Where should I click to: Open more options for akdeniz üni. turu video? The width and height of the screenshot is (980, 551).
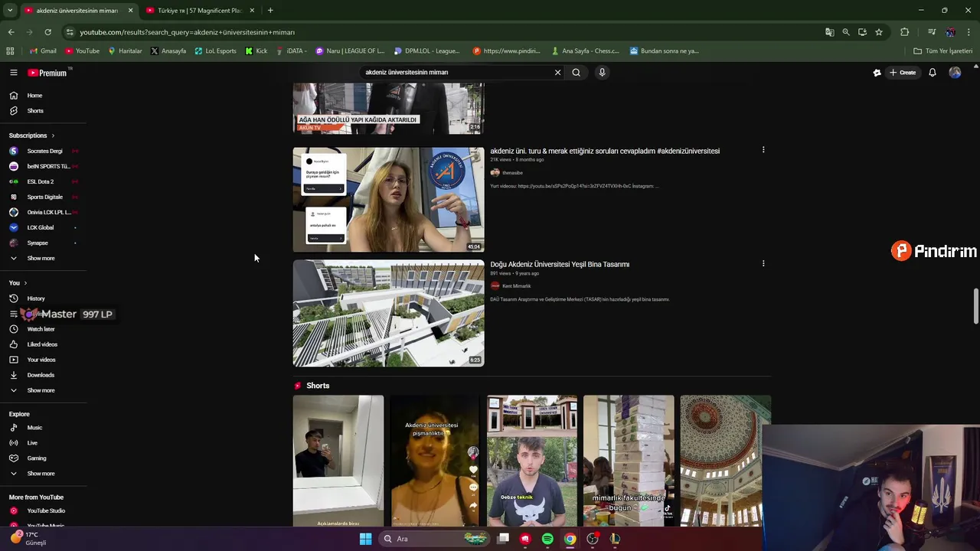pos(763,150)
